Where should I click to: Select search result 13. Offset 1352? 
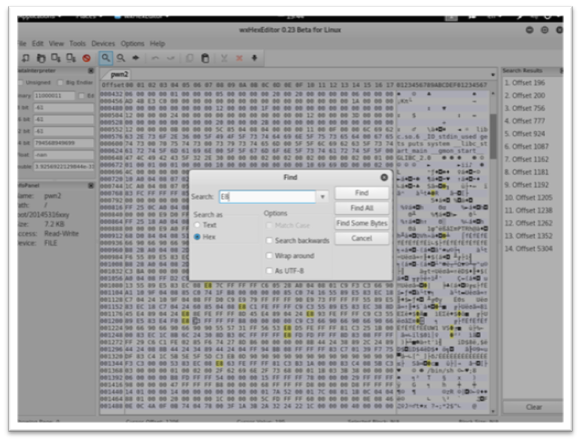[529, 236]
